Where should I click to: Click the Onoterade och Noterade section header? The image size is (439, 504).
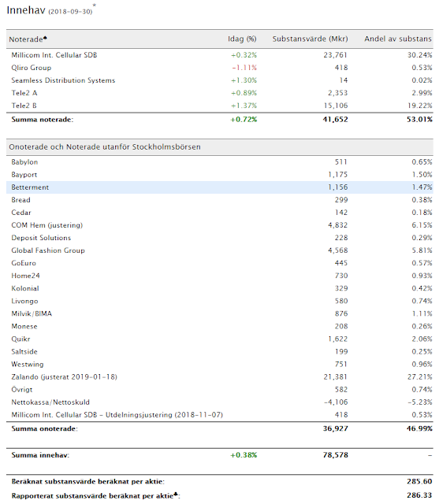tap(220, 147)
